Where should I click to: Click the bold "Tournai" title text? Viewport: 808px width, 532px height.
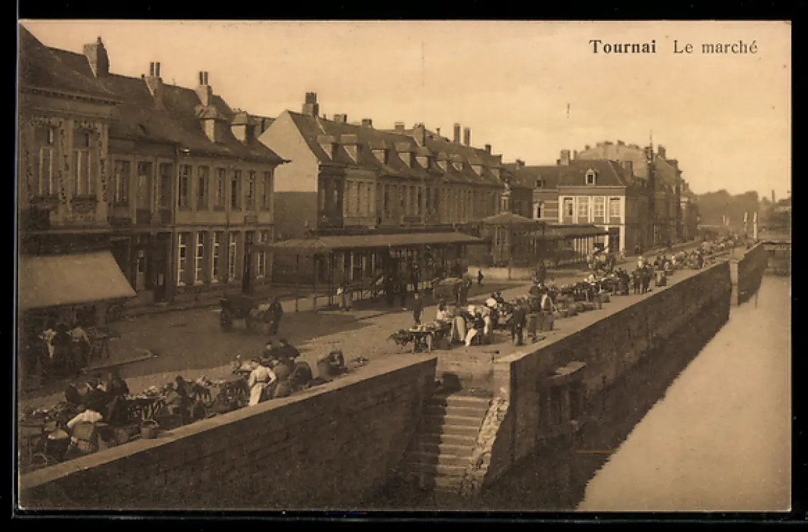click(621, 47)
